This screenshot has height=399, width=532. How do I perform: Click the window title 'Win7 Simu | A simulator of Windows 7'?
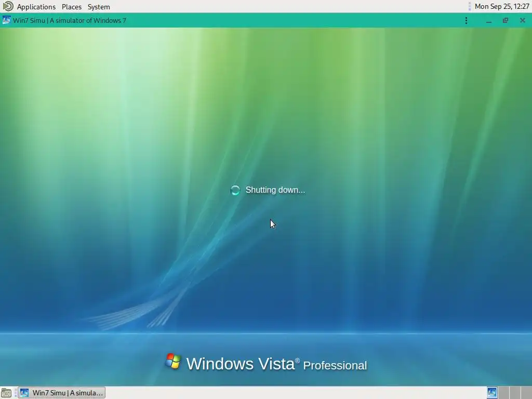coord(70,20)
